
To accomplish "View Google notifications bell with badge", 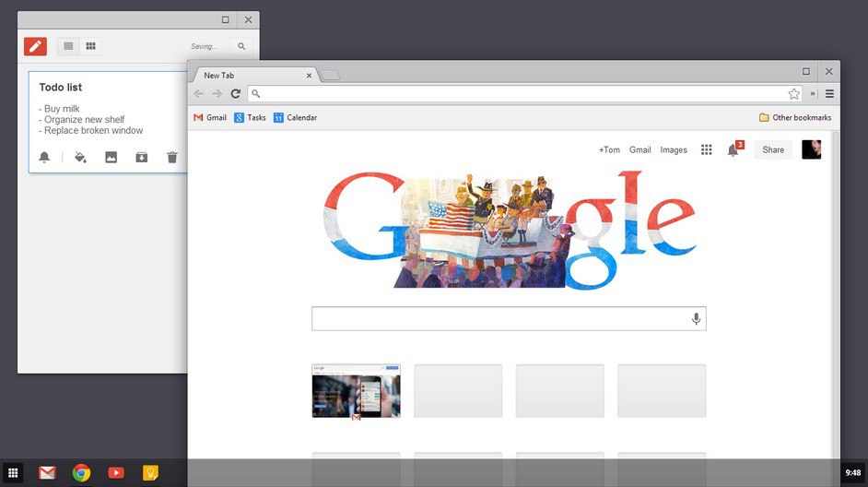I will pyautogui.click(x=734, y=148).
